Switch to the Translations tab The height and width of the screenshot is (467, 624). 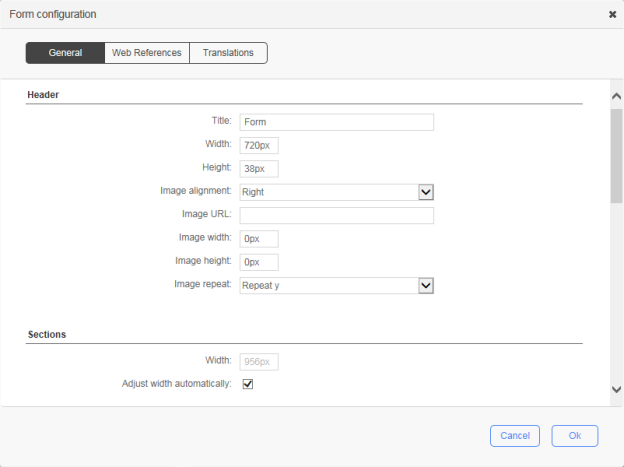[x=228, y=53]
